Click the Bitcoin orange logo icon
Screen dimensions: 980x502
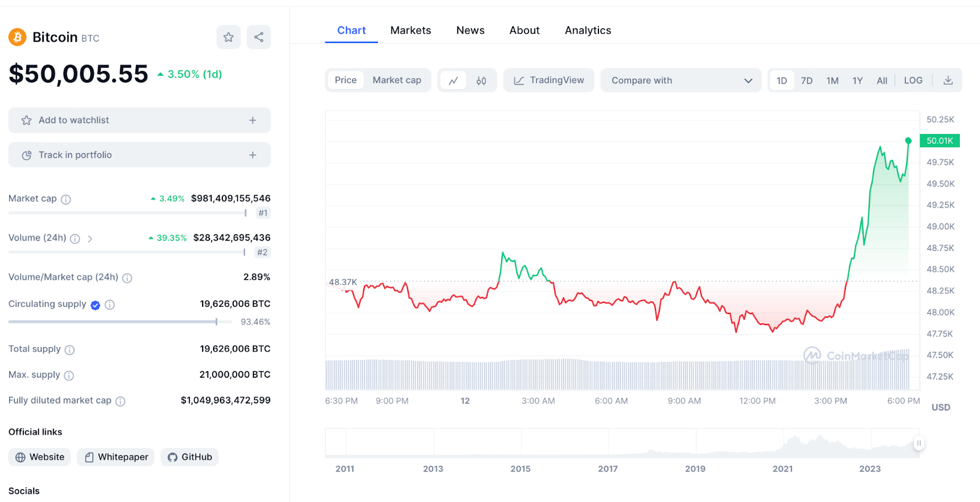(17, 37)
